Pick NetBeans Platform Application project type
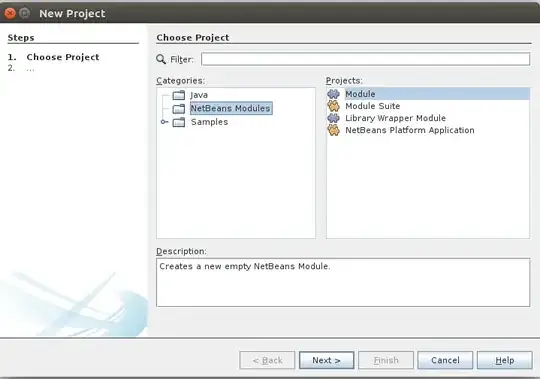 410,130
